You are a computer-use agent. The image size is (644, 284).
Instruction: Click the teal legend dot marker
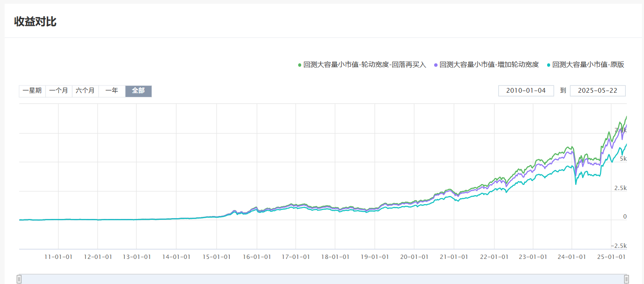pos(549,65)
